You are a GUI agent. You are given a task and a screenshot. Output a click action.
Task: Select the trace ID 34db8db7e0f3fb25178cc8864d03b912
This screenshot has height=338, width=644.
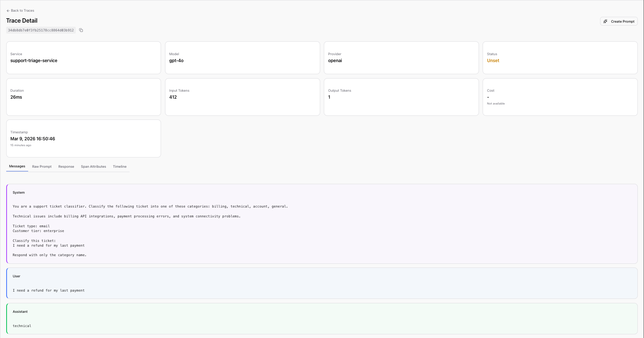41,30
